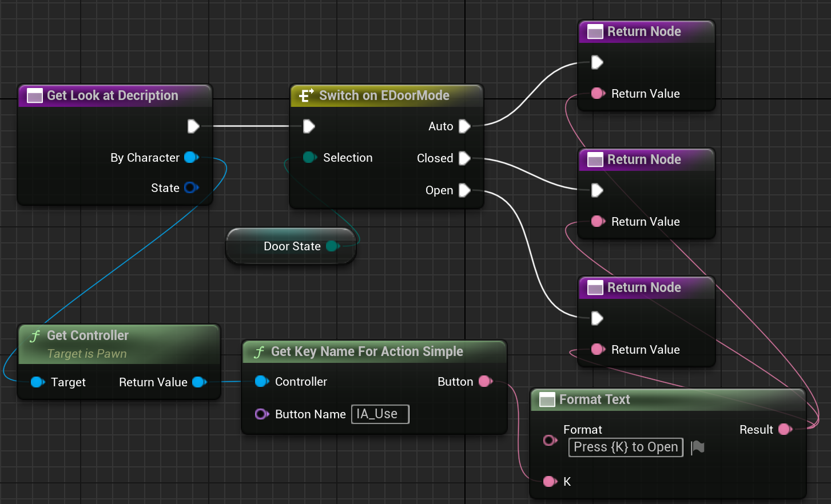Screen dimensions: 831x504
Task: Select the 'Switch on EDoorMode' node title
Action: click(x=384, y=95)
